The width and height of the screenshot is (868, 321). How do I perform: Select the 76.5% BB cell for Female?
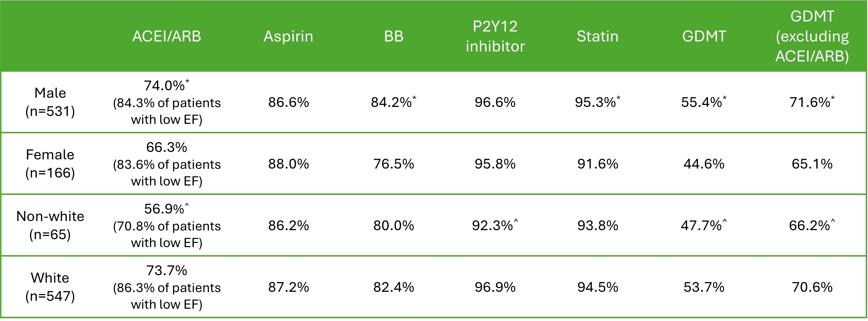[x=394, y=164]
